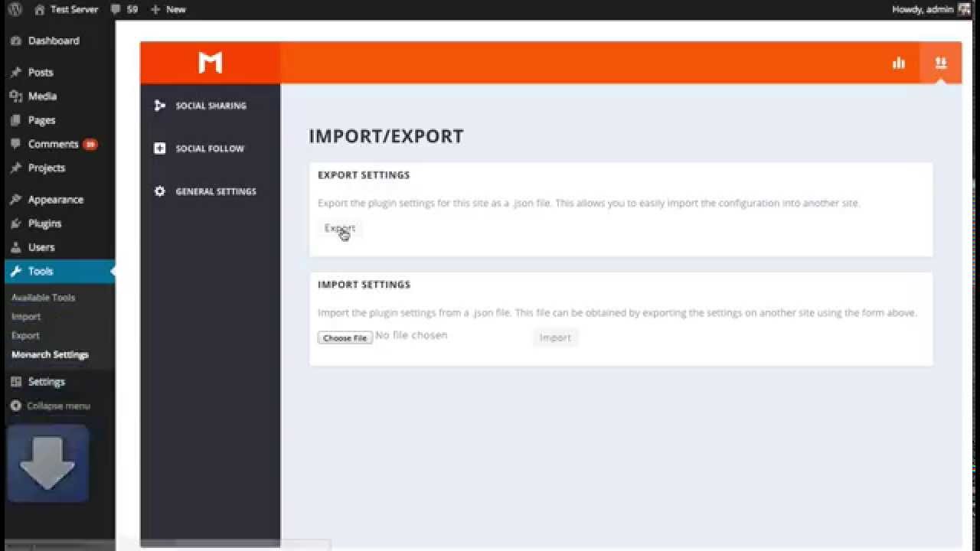Open the Import submenu link under Tools
The height and width of the screenshot is (551, 980).
(26, 316)
